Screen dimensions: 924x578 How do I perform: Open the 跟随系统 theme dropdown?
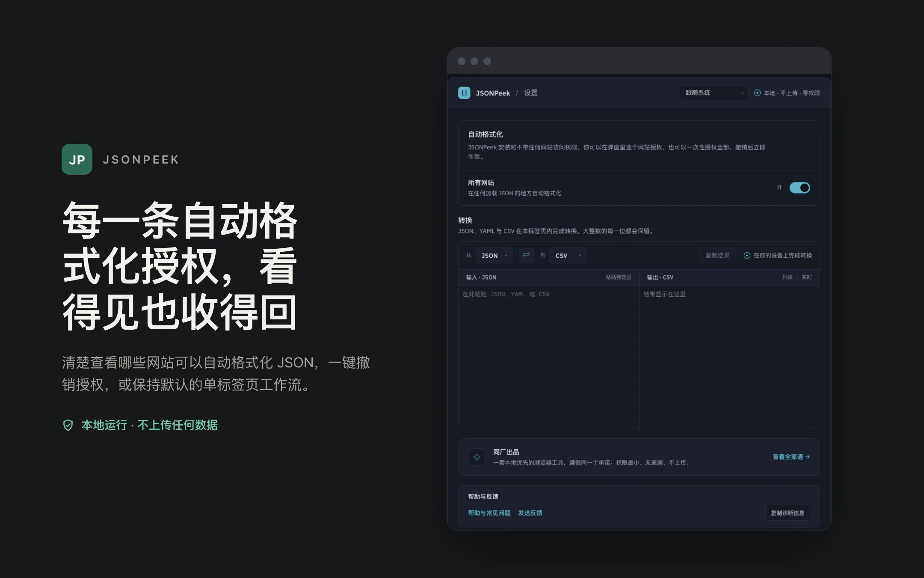click(x=714, y=93)
